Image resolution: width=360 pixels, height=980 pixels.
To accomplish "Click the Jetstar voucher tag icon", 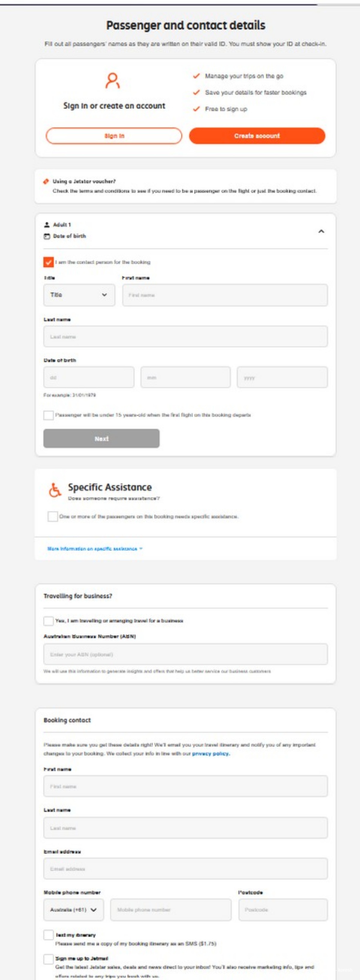I will click(46, 182).
